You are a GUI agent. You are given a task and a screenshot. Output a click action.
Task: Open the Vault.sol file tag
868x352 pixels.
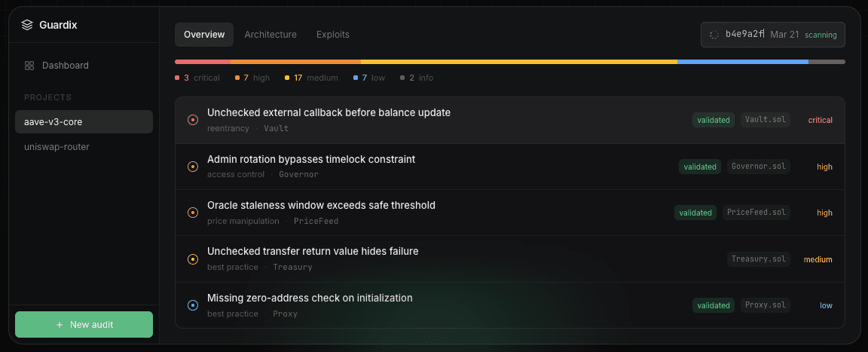click(x=766, y=120)
